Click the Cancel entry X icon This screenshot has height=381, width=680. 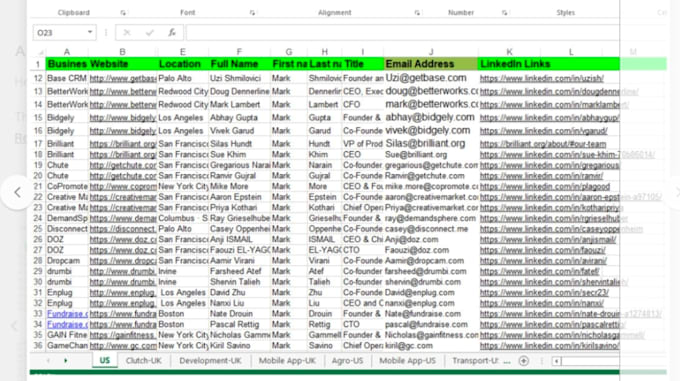click(x=127, y=33)
